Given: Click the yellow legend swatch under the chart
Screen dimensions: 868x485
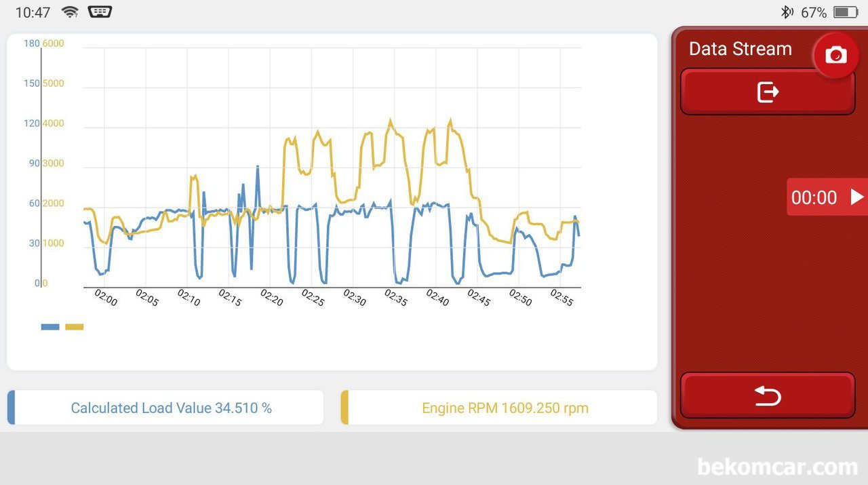Looking at the screenshot, I should click(75, 327).
